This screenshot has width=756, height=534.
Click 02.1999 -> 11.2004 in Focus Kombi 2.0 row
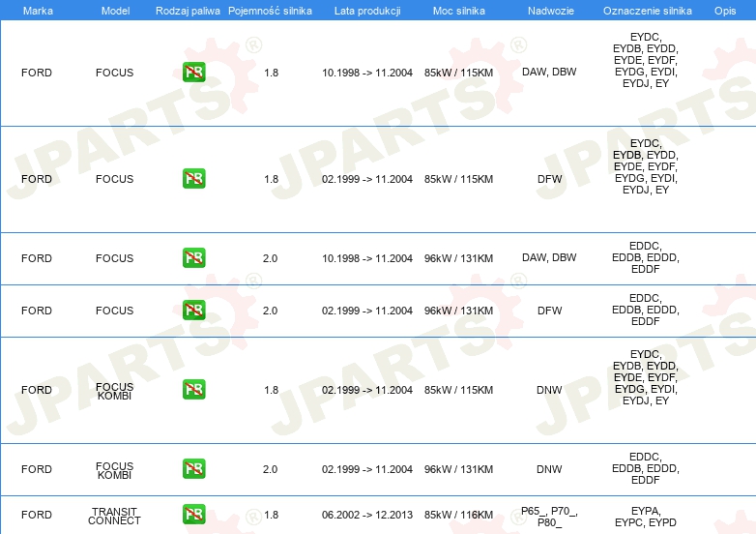coord(367,469)
